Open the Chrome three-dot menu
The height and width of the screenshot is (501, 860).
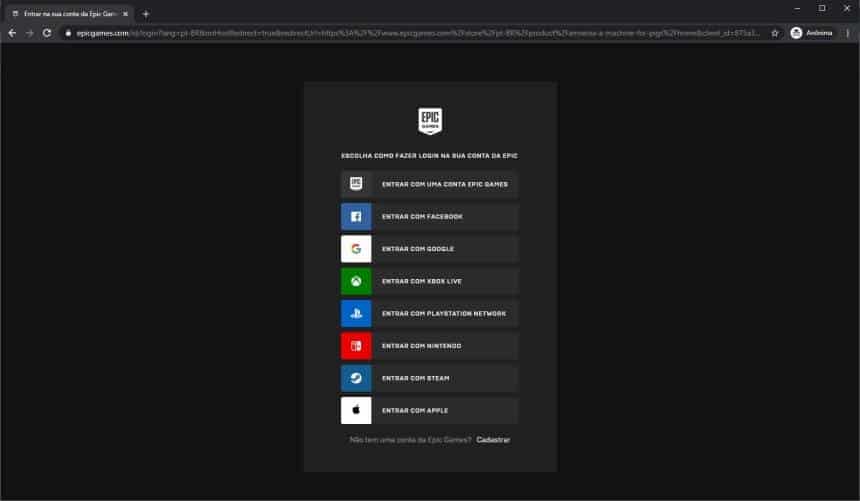pos(847,33)
